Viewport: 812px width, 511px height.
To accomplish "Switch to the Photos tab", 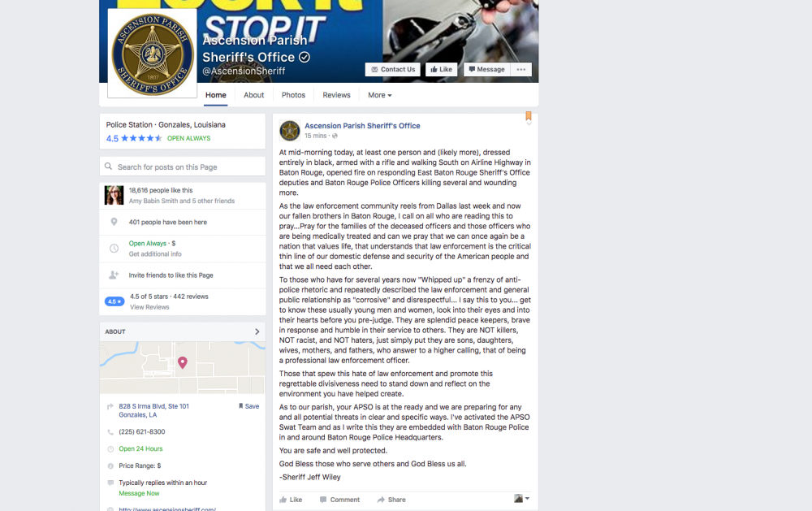I will point(293,95).
